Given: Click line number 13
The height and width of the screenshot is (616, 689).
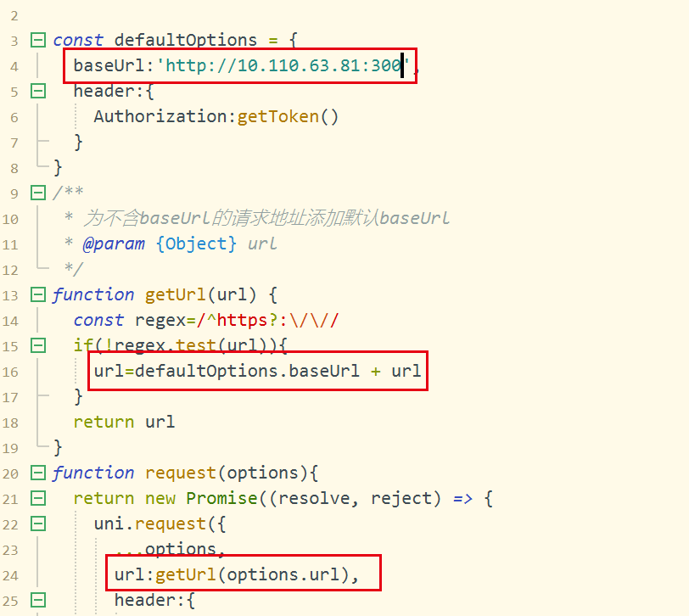Looking at the screenshot, I should 10,294.
